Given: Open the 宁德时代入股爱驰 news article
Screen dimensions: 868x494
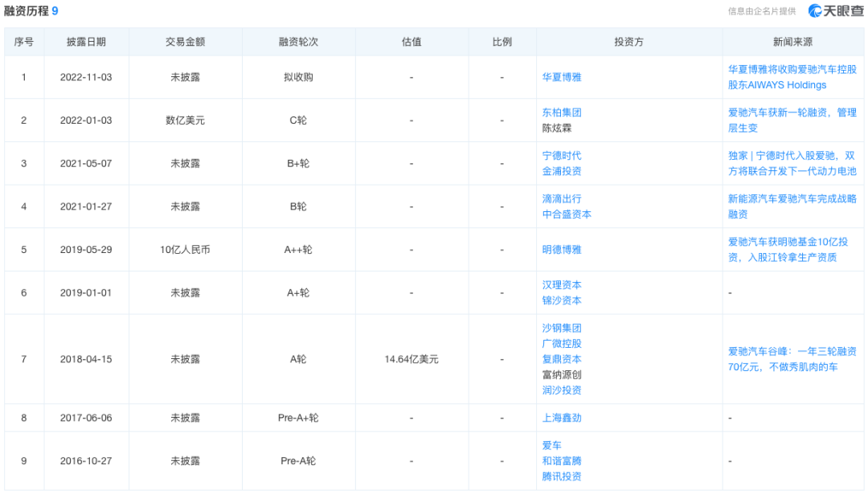Looking at the screenshot, I should tap(791, 163).
